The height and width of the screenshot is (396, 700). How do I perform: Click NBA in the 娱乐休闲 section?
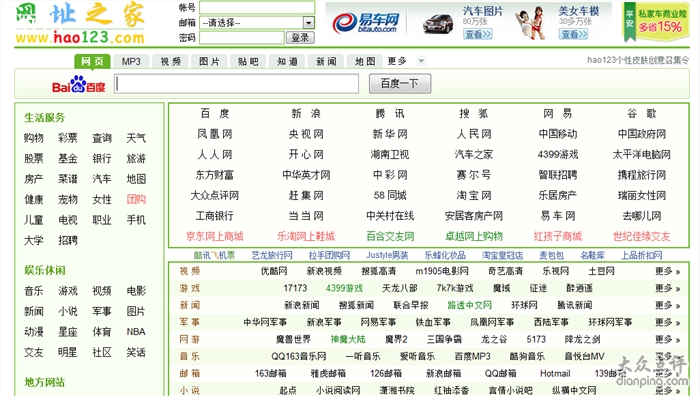pos(136,332)
